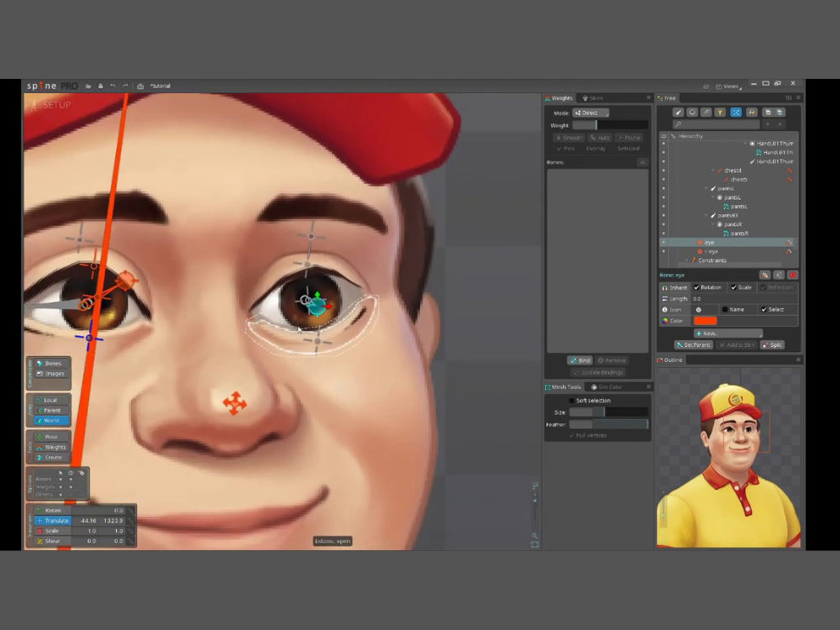Click the Set Parent button
Screen dimensions: 840x630
(x=693, y=344)
